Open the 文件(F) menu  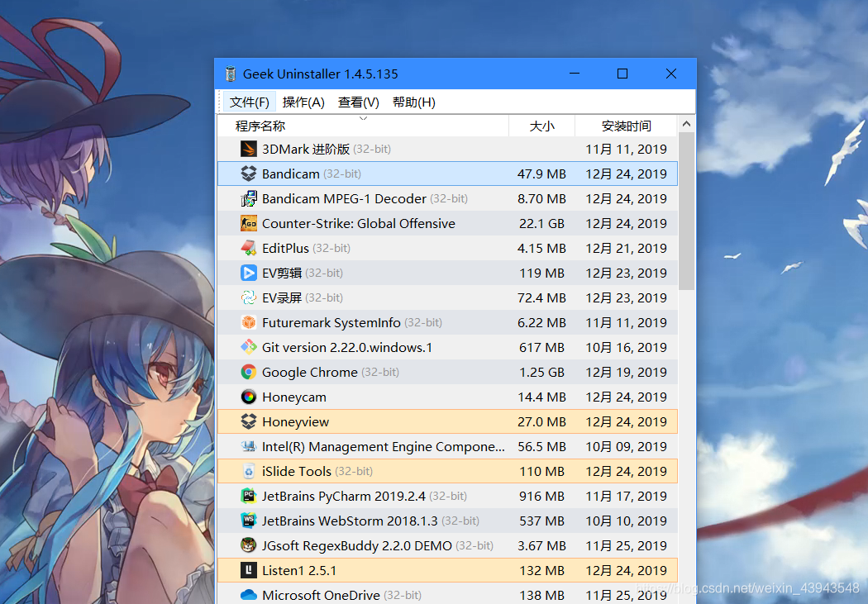click(x=250, y=102)
